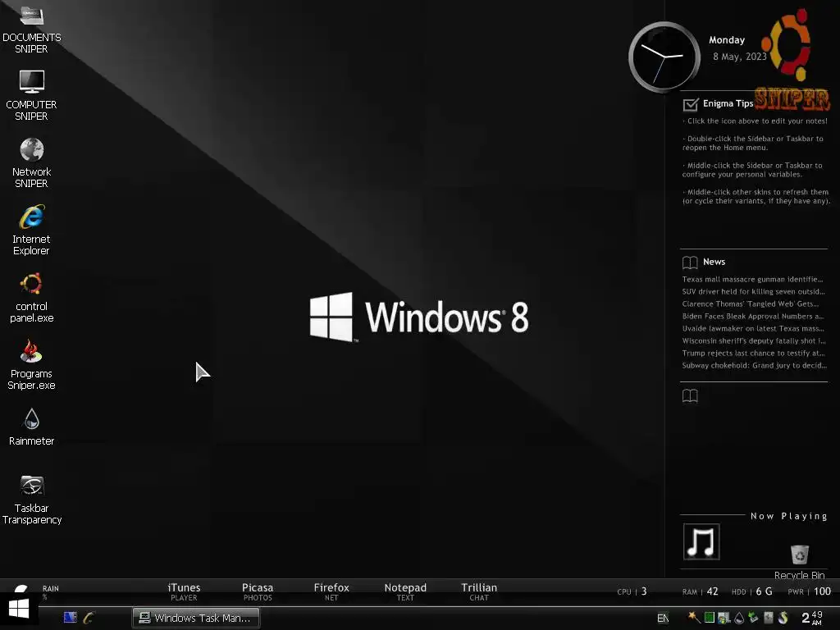Click the 'News' heading in sidebar
This screenshot has height=630, width=840.
click(x=714, y=262)
